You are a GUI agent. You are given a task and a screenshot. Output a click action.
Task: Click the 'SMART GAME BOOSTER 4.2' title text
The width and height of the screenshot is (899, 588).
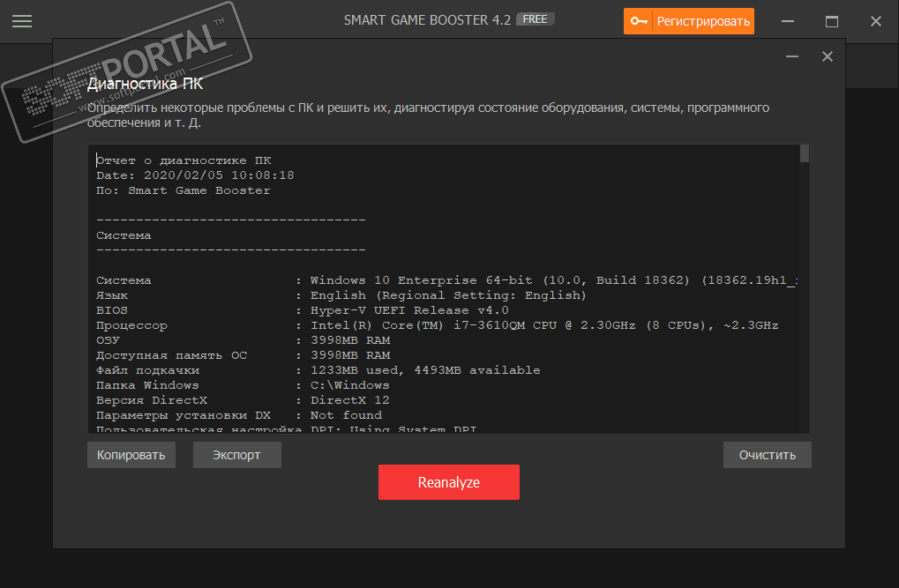[x=427, y=20]
